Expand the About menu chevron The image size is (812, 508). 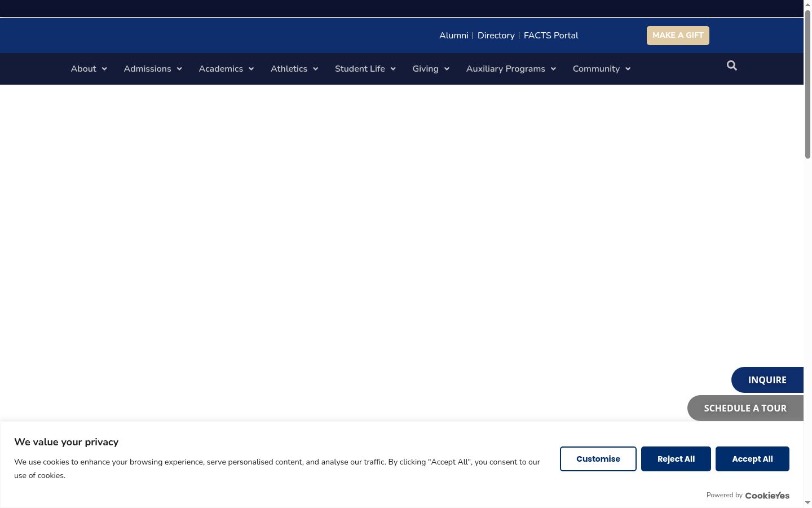click(104, 69)
